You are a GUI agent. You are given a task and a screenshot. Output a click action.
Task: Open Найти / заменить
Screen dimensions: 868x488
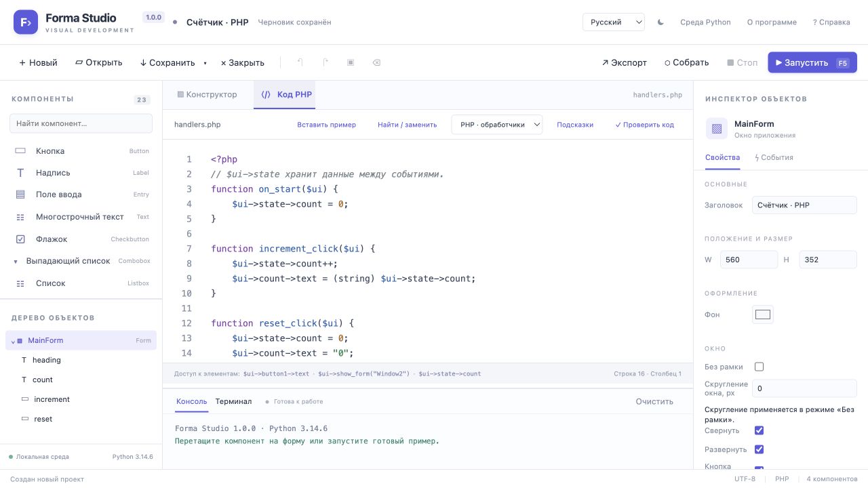[407, 125]
